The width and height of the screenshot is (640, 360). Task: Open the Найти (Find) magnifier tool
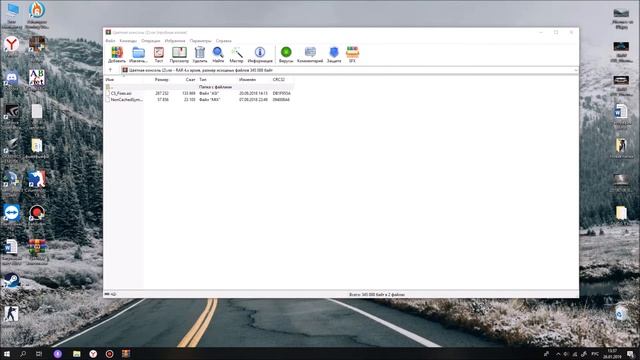tap(218, 54)
